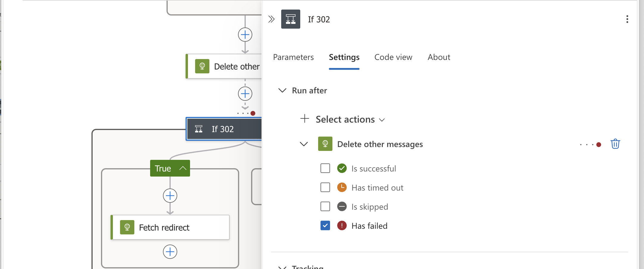Image resolution: width=644 pixels, height=269 pixels.
Task: Check the Has timed out option
Action: click(325, 187)
